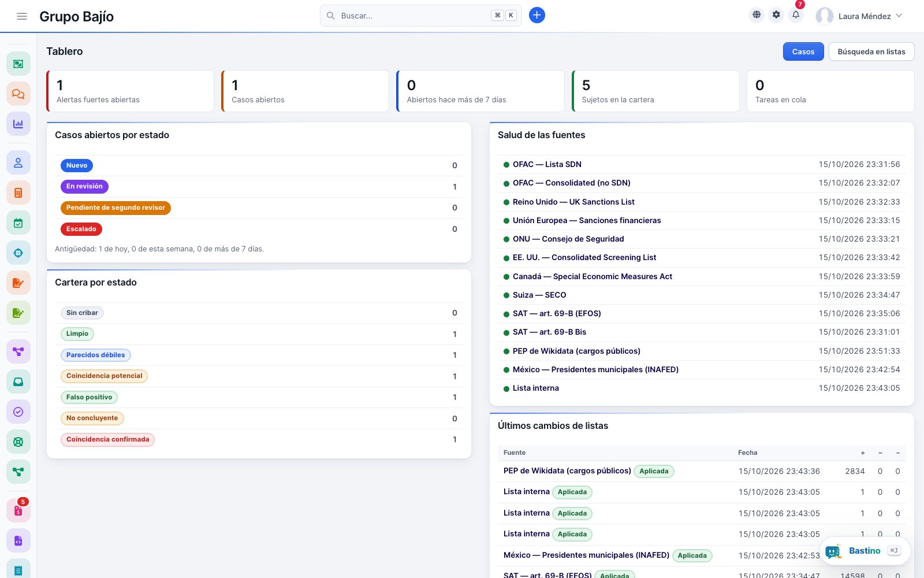Open settings with the gear icon
The width and height of the screenshot is (924, 578).
pyautogui.click(x=776, y=15)
